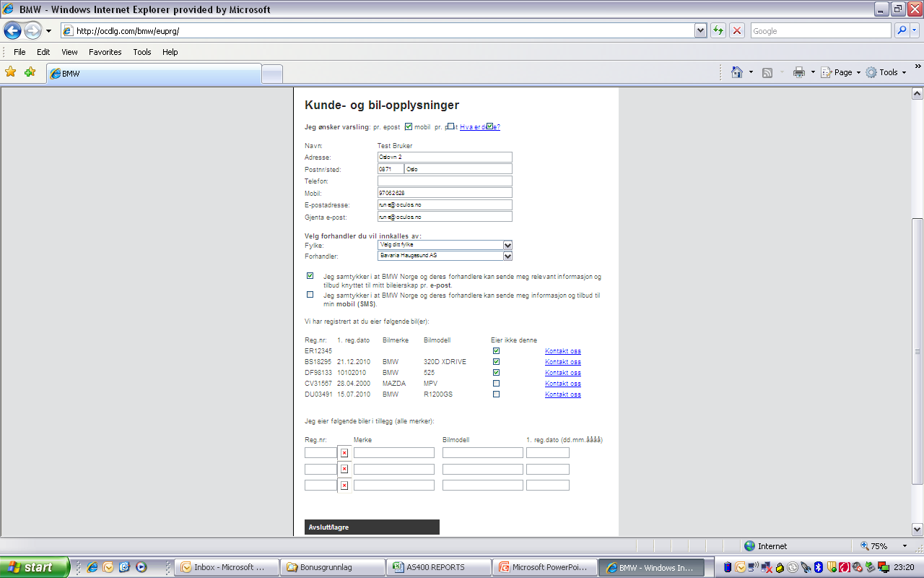Image resolution: width=924 pixels, height=578 pixels.
Task: Go forward with the Forward arrow
Action: [32, 30]
